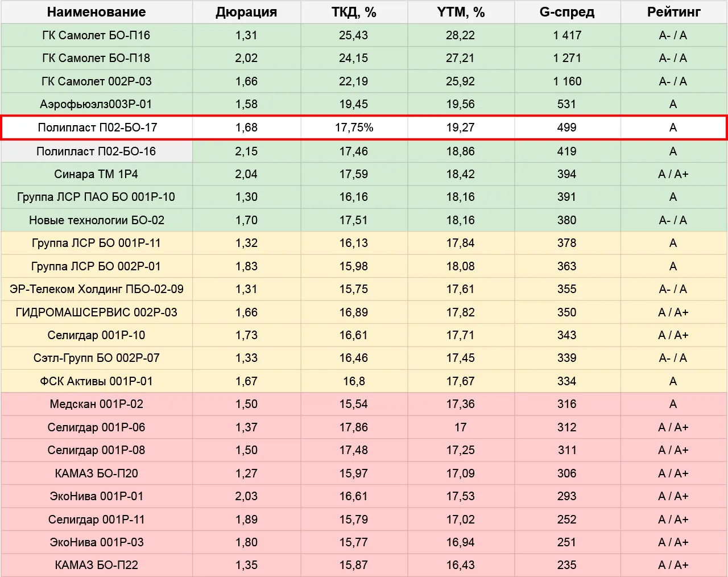Click YTM value "25,92" for ГК Самолет 002Р-03
Viewport: 728px width, 577px height.
pyautogui.click(x=461, y=81)
